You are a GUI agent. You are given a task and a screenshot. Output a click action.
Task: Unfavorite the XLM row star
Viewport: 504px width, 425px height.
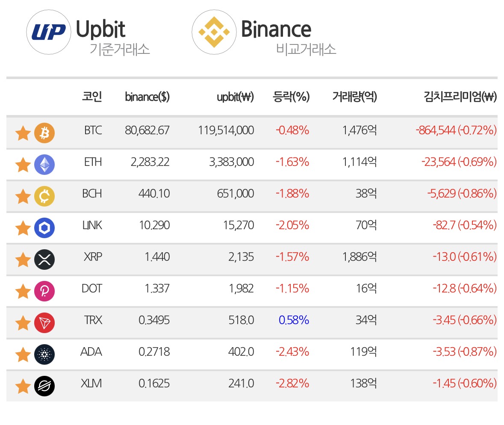pos(23,387)
